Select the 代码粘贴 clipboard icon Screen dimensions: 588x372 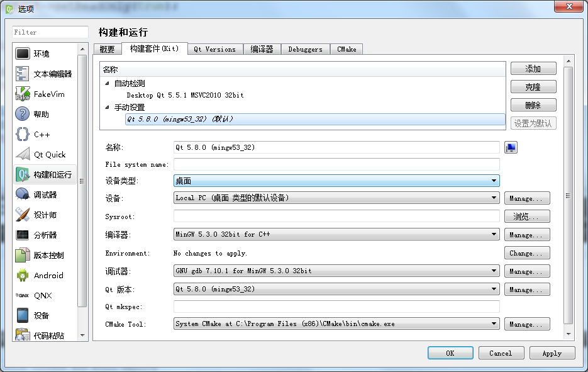pyautogui.click(x=23, y=334)
